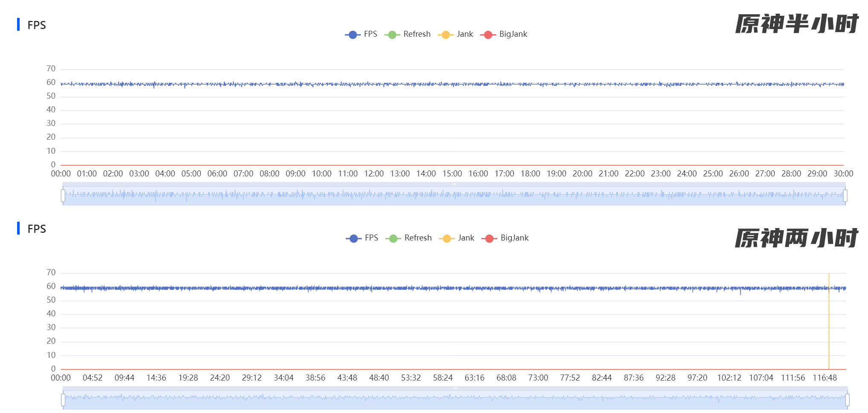Disable the Jank series in the lower chart legend
The width and height of the screenshot is (868, 413).
pyautogui.click(x=457, y=238)
